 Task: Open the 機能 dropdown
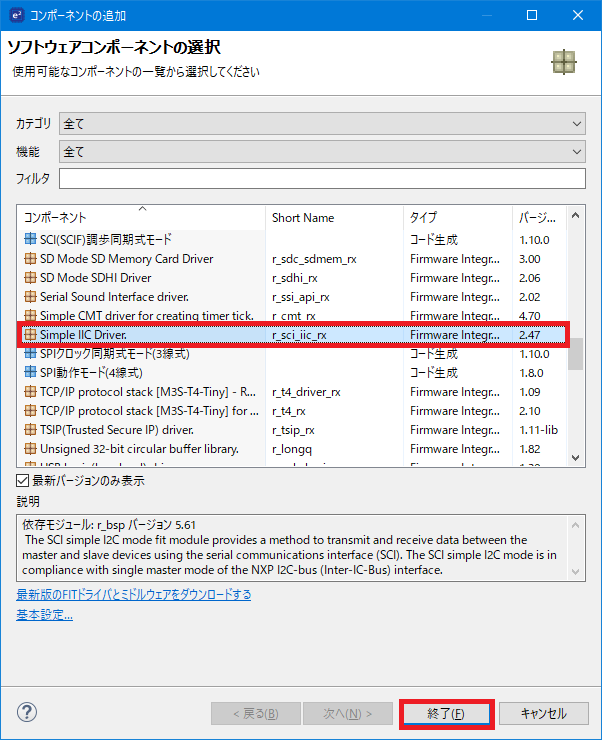(x=322, y=151)
